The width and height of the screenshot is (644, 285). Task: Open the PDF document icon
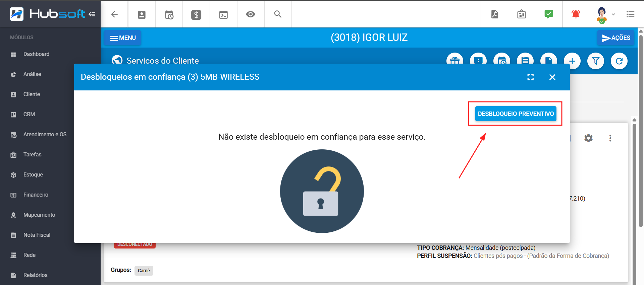495,14
